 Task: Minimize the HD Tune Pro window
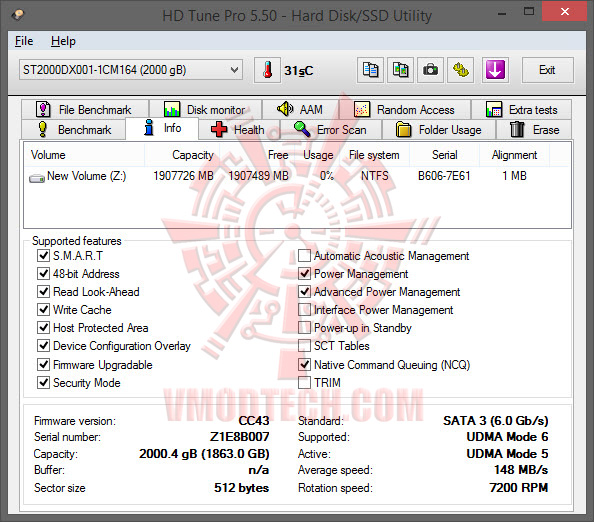click(502, 14)
